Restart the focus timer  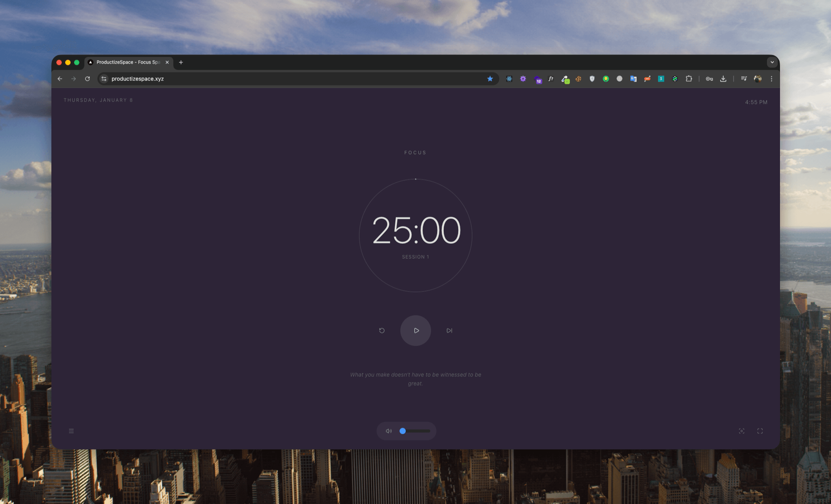pos(382,330)
